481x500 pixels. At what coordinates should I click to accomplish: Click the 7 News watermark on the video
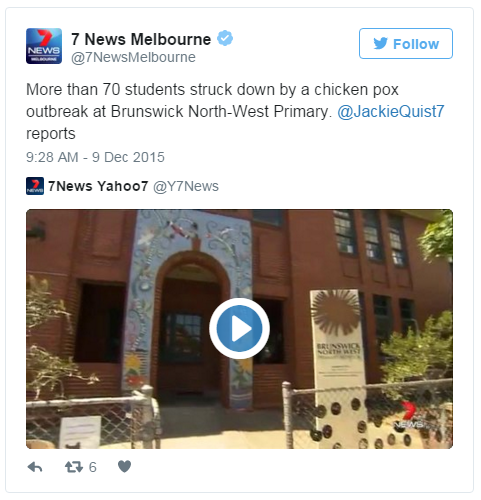tap(410, 416)
